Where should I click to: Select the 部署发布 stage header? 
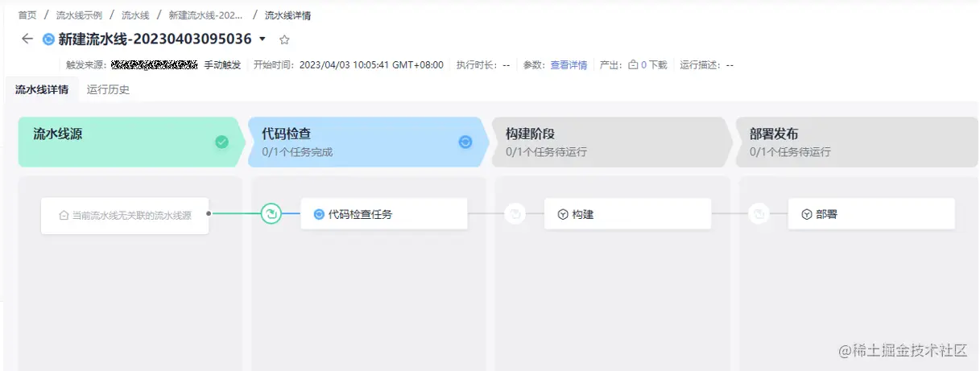tap(857, 142)
